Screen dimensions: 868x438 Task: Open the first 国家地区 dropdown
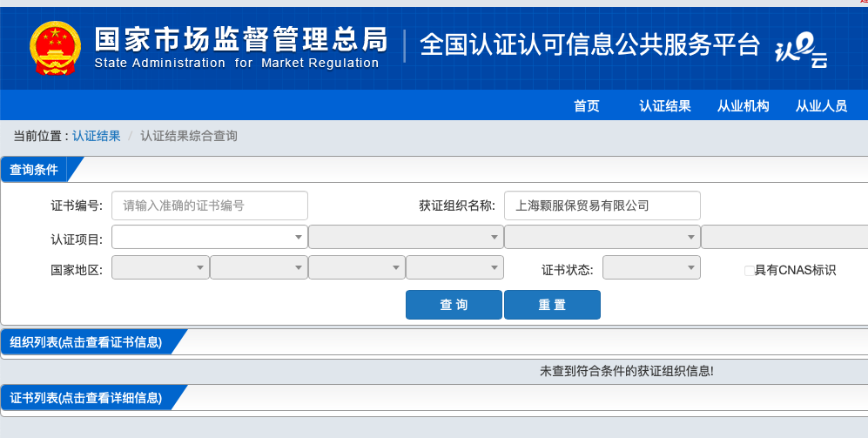(x=160, y=267)
